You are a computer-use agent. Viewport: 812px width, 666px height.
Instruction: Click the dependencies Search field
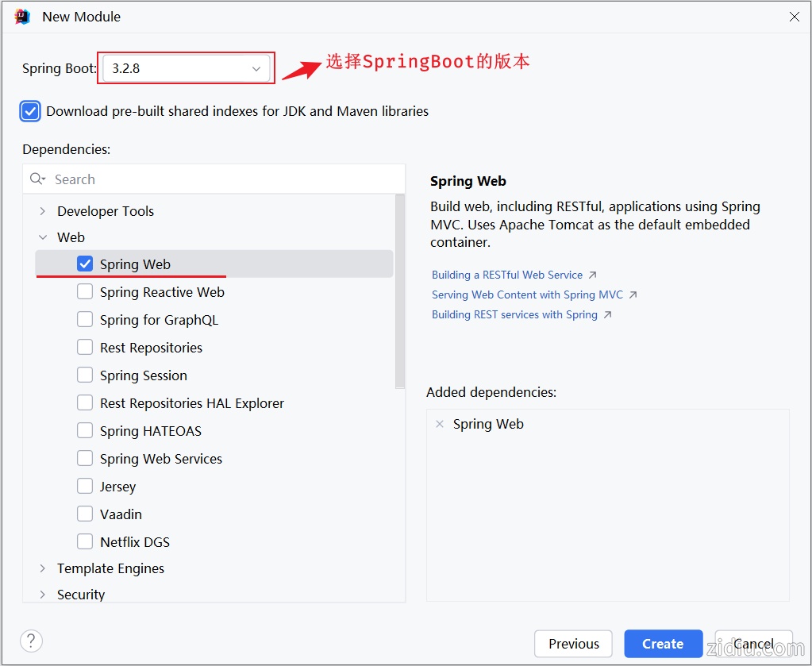point(214,179)
